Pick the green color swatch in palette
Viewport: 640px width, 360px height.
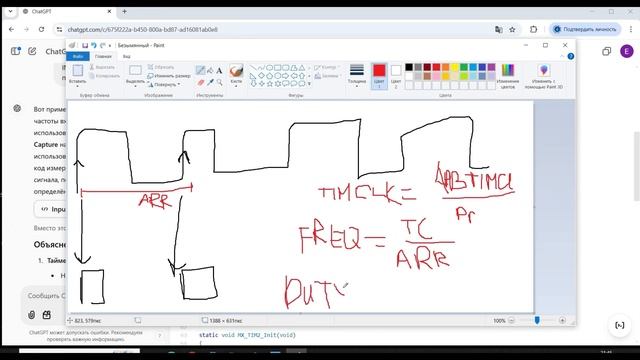pyautogui.click(x=464, y=67)
